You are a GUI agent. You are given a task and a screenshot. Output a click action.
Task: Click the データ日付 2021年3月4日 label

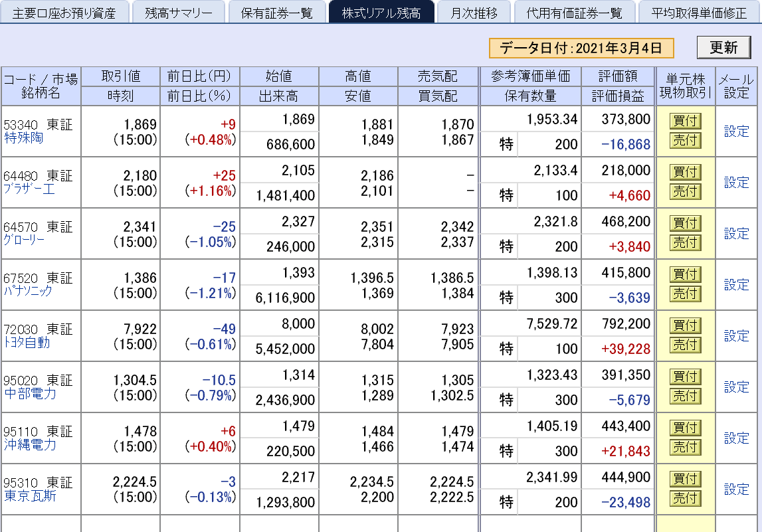click(581, 48)
